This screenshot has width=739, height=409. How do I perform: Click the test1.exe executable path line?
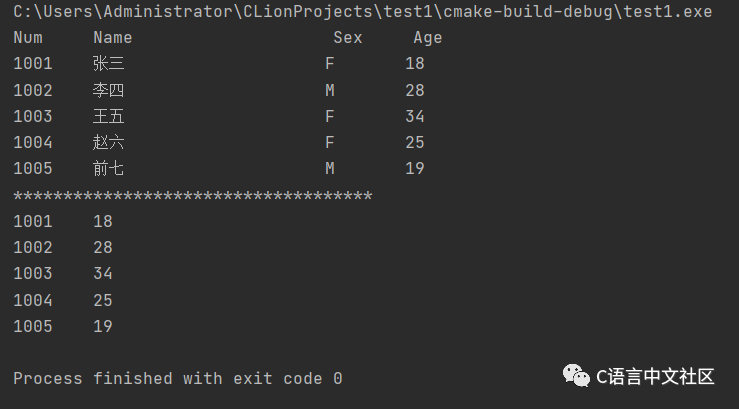[x=362, y=11]
